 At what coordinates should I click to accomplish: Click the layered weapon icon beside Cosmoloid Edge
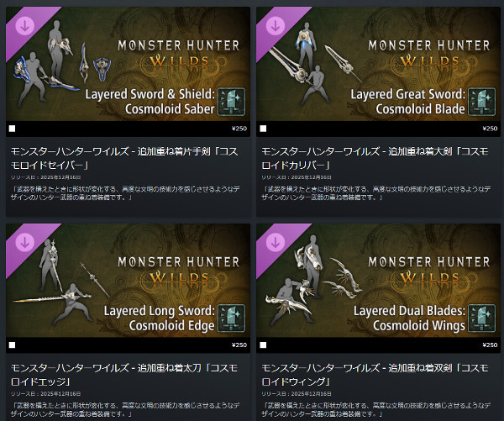pos(232,318)
